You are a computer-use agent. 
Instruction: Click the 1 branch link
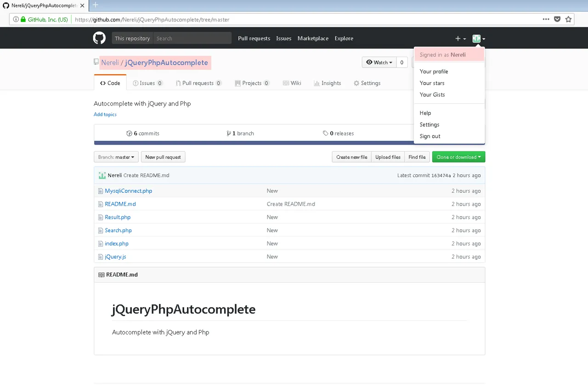240,134
